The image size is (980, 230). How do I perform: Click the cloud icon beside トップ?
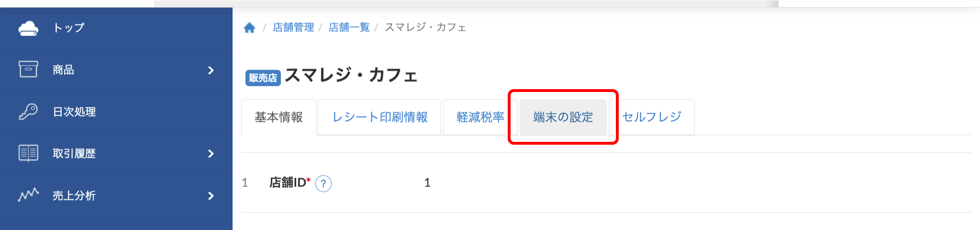28,28
